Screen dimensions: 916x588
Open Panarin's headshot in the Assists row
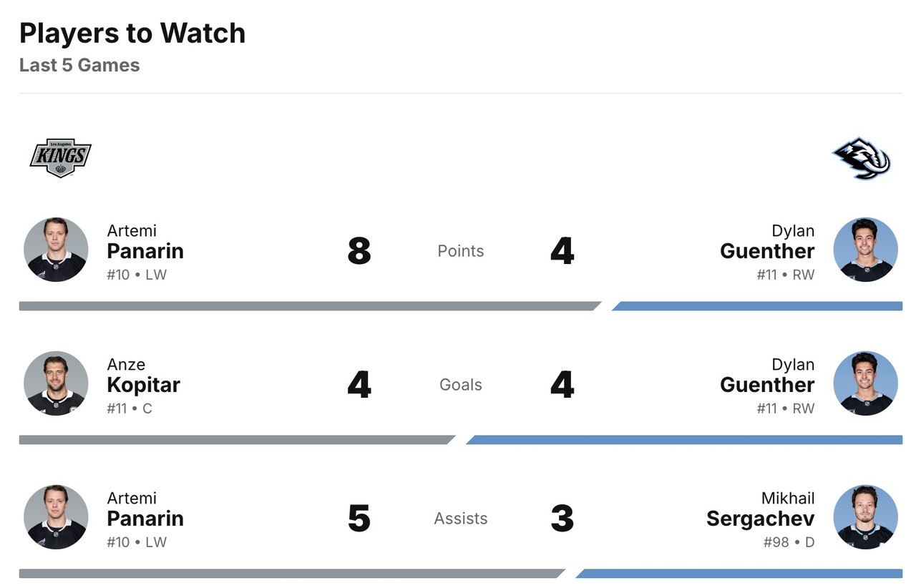click(x=56, y=517)
